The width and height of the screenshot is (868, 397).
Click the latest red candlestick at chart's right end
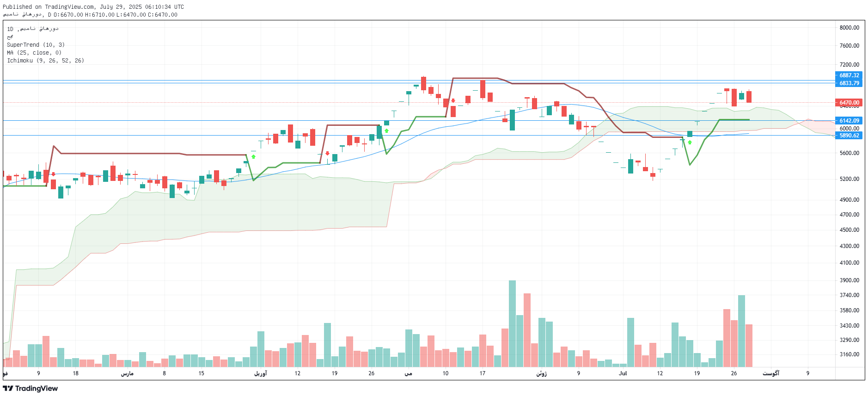tap(749, 96)
